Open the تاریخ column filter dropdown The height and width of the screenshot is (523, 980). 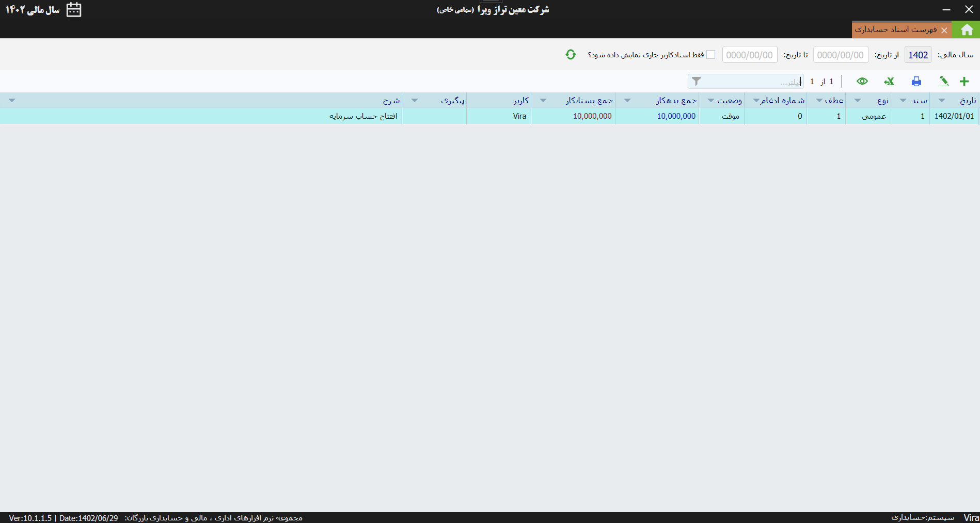[942, 101]
